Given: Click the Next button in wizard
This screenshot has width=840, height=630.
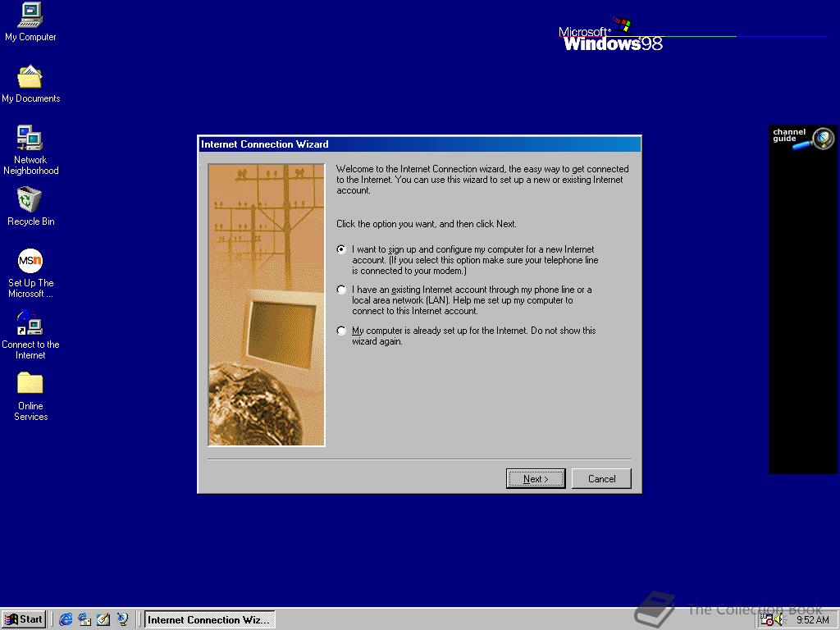Looking at the screenshot, I should (536, 479).
